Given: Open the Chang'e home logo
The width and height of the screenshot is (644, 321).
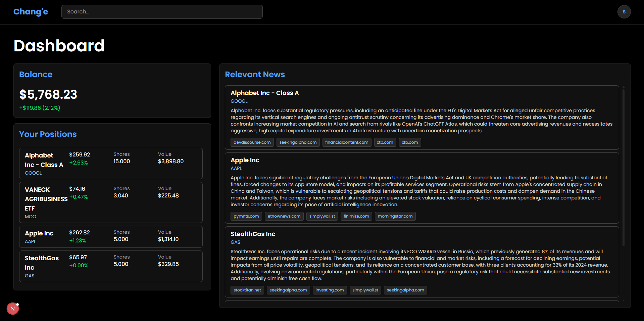Looking at the screenshot, I should (31, 12).
